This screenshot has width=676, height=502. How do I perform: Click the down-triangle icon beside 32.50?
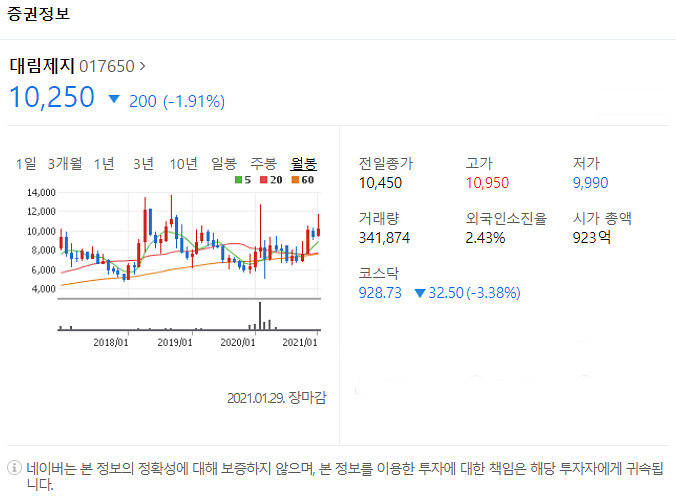pyautogui.click(x=419, y=293)
